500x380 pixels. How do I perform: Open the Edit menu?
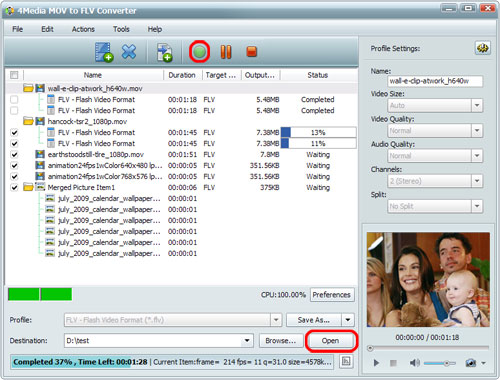(47, 29)
